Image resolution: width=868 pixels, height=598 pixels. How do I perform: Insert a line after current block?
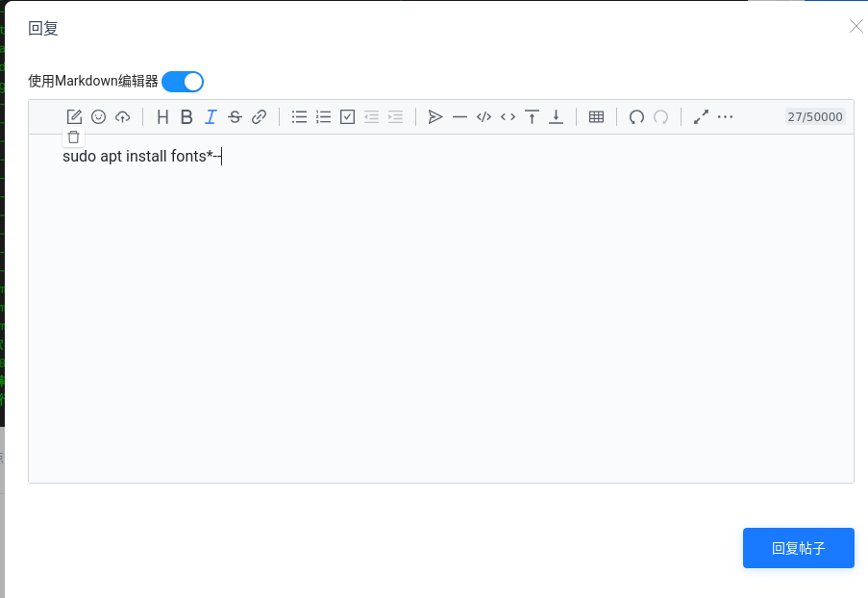(x=557, y=117)
